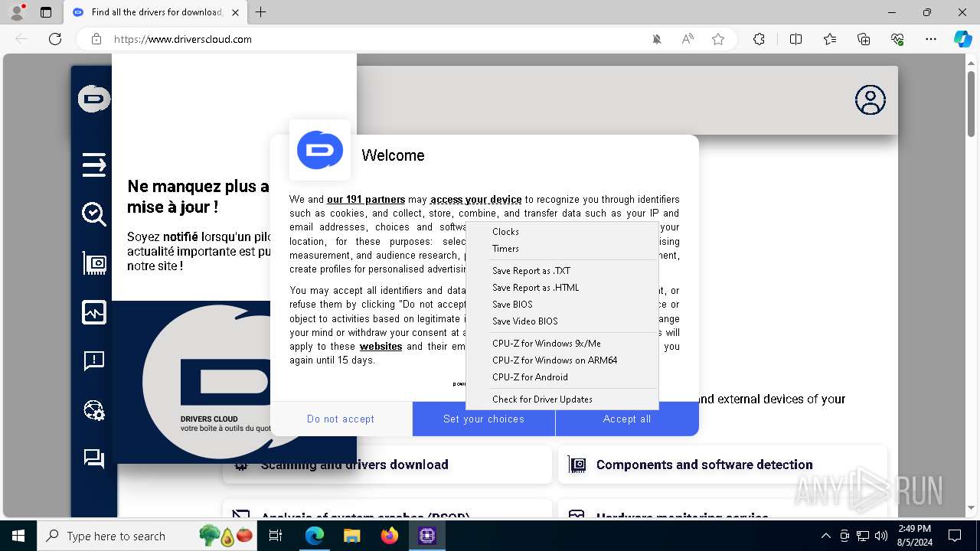
Task: Open Components and software detection card
Action: coord(723,465)
